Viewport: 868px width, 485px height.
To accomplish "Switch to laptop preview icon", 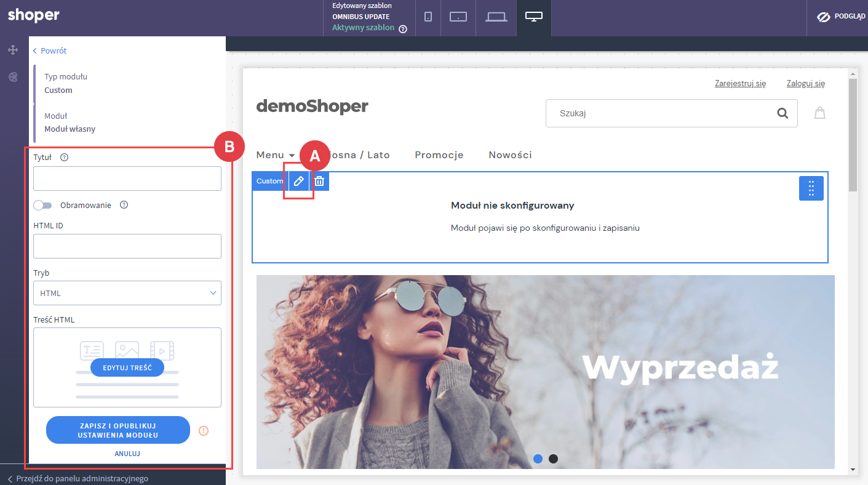I will click(x=496, y=17).
